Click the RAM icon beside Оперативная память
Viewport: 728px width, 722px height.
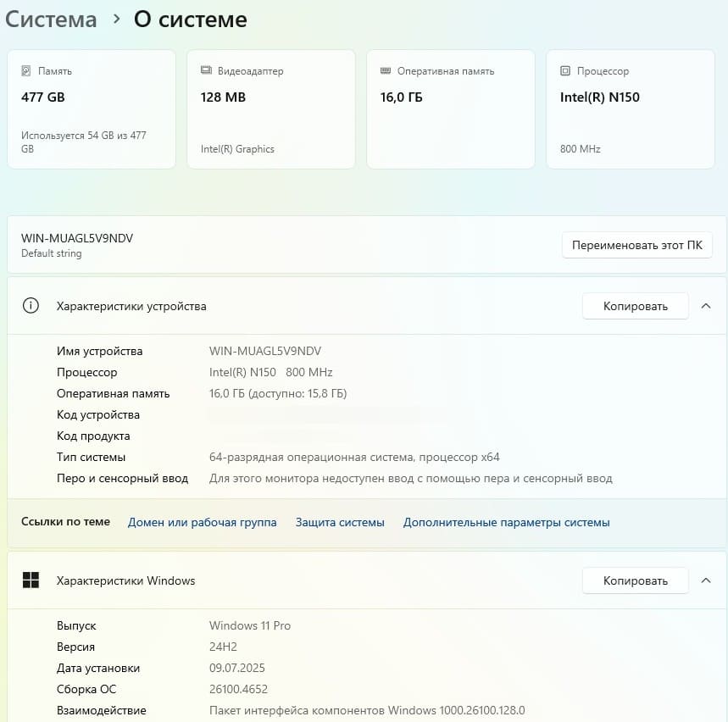click(386, 70)
